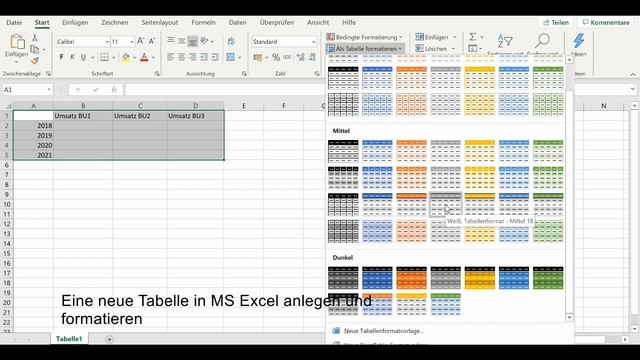The height and width of the screenshot is (360, 640).
Task: Open the font color dropdown arrow
Action: pos(153,58)
